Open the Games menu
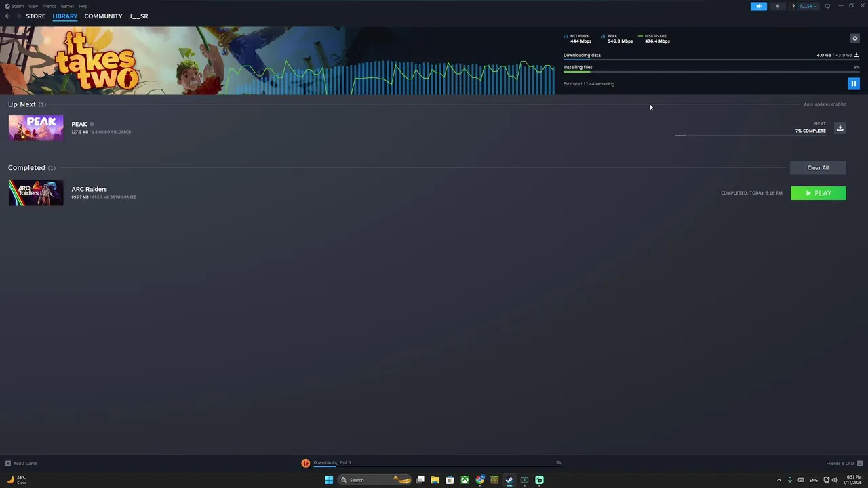The width and height of the screenshot is (868, 488). point(67,6)
